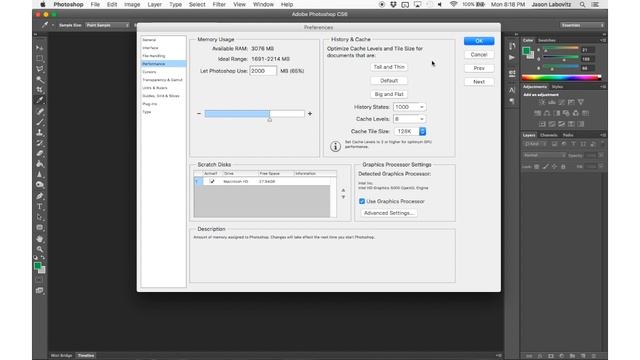The height and width of the screenshot is (360, 640).
Task: Select the Spot Healing Brush tool
Action: click(40, 111)
